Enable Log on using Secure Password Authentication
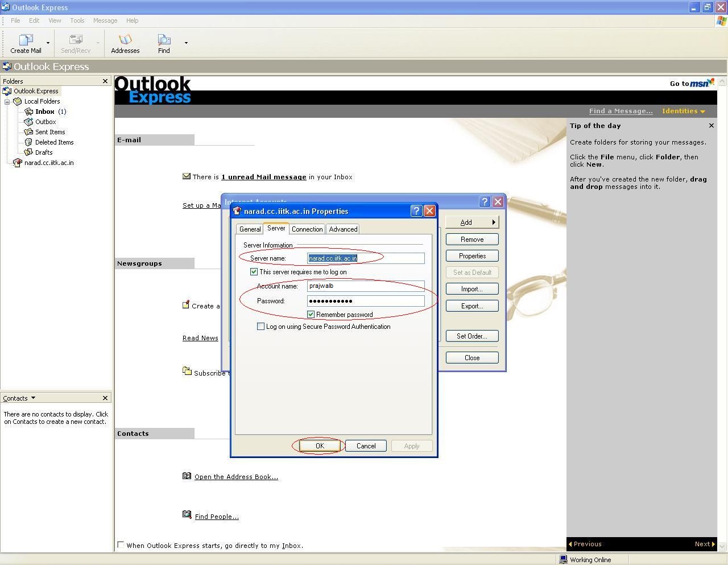 pyautogui.click(x=261, y=327)
